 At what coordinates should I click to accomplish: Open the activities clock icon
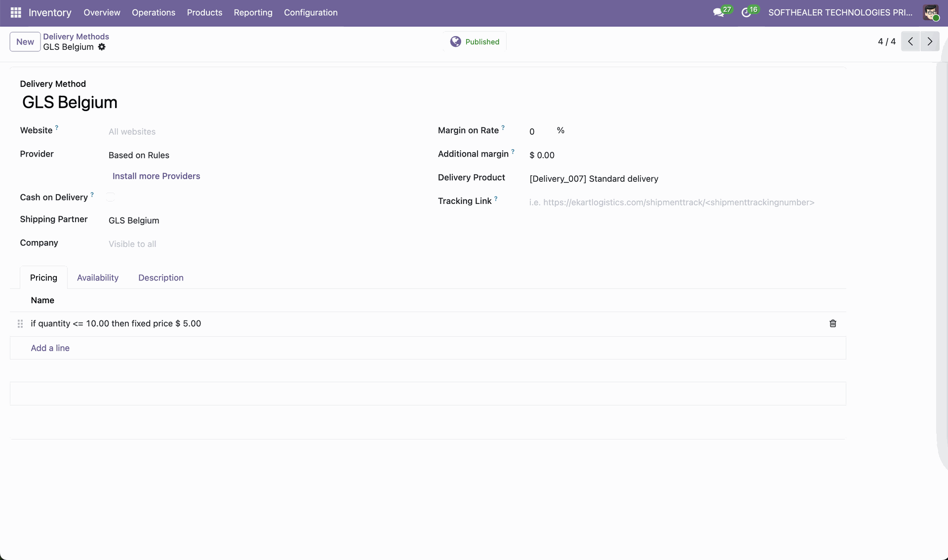coord(746,12)
